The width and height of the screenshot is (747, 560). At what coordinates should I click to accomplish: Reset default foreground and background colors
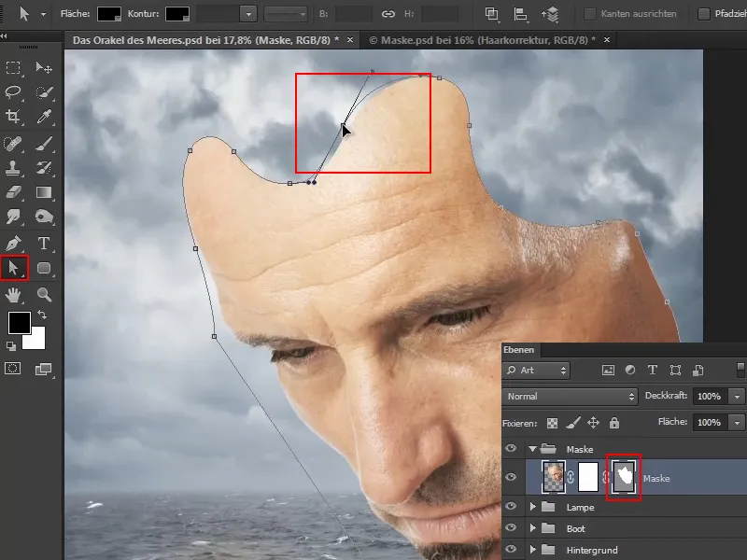coord(11,346)
